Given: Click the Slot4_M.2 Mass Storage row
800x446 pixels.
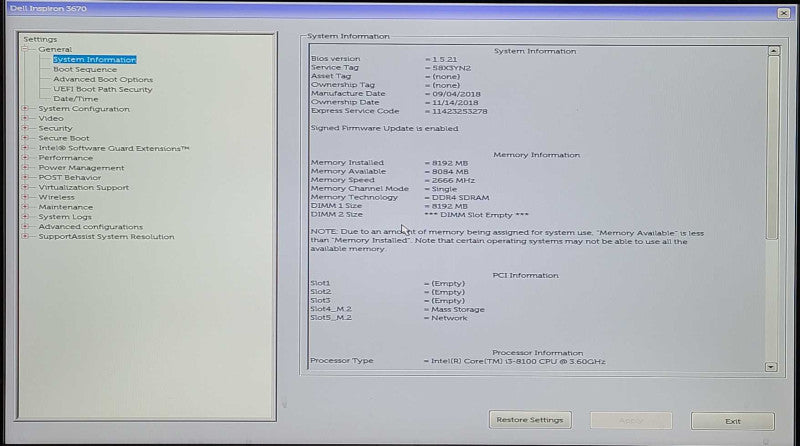Looking at the screenshot, I should pyautogui.click(x=397, y=309).
